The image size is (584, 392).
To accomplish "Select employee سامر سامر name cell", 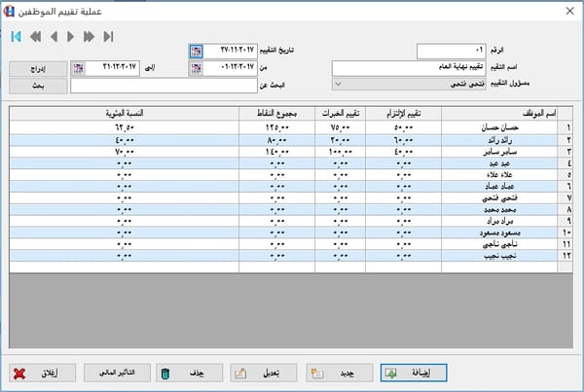I will coord(499,152).
